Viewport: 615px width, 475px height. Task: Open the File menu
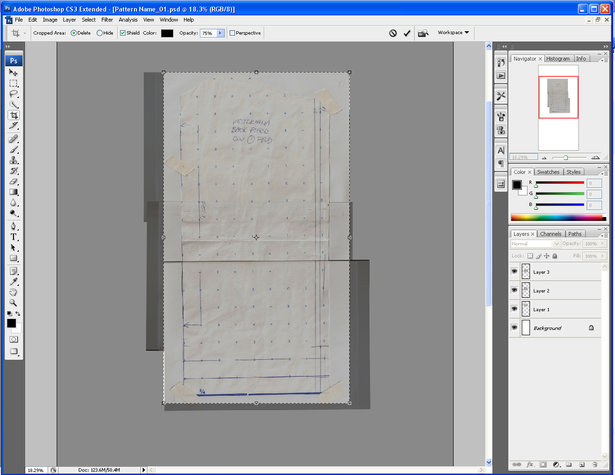18,20
